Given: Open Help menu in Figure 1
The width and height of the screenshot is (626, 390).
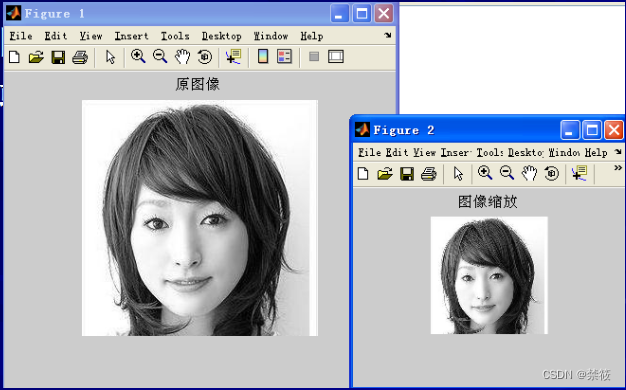Looking at the screenshot, I should [312, 36].
